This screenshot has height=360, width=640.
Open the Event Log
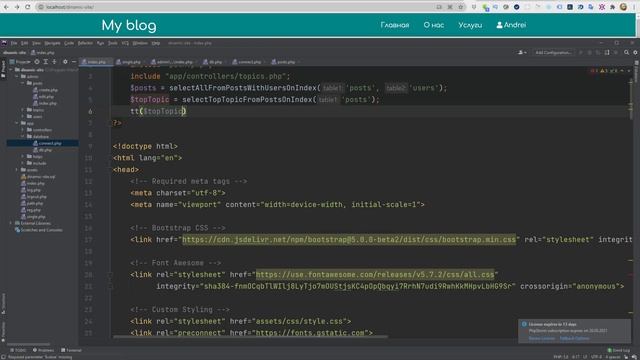(x=618, y=350)
